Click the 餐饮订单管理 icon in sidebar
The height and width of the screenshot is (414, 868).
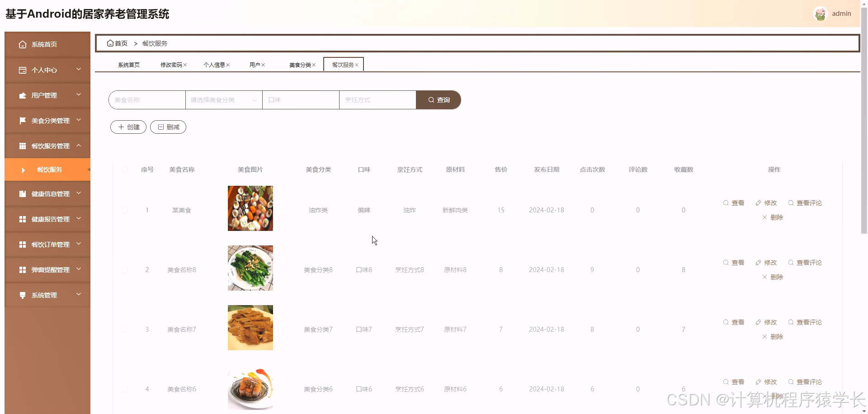[23, 245]
